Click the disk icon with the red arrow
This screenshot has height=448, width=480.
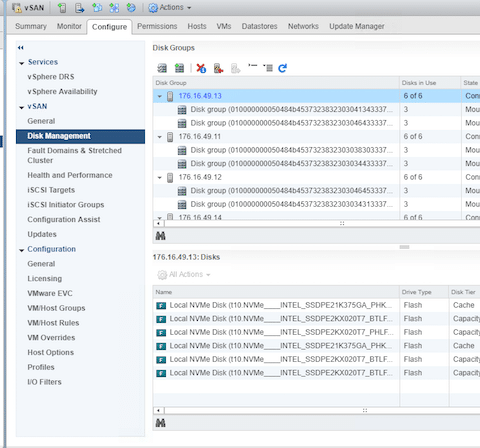coord(218,68)
